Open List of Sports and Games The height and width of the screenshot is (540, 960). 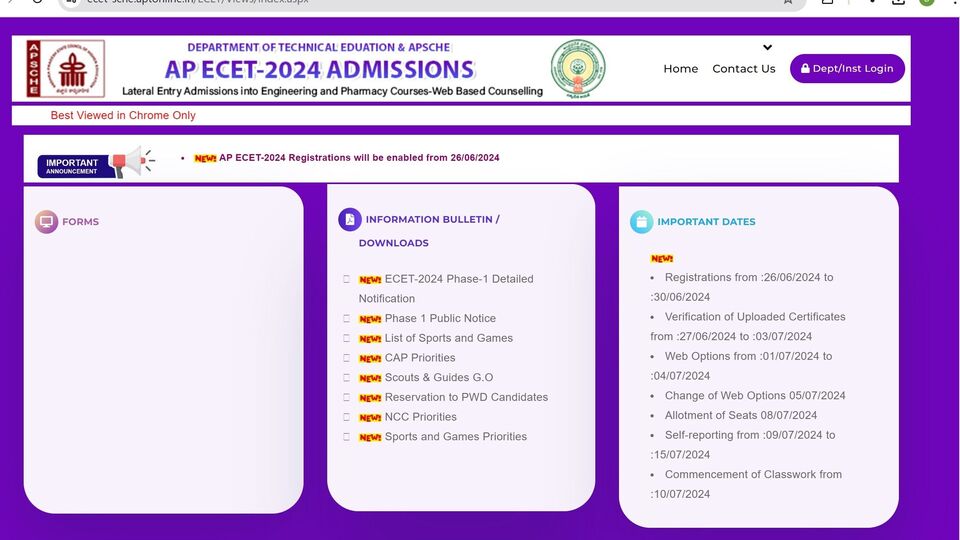coord(449,338)
